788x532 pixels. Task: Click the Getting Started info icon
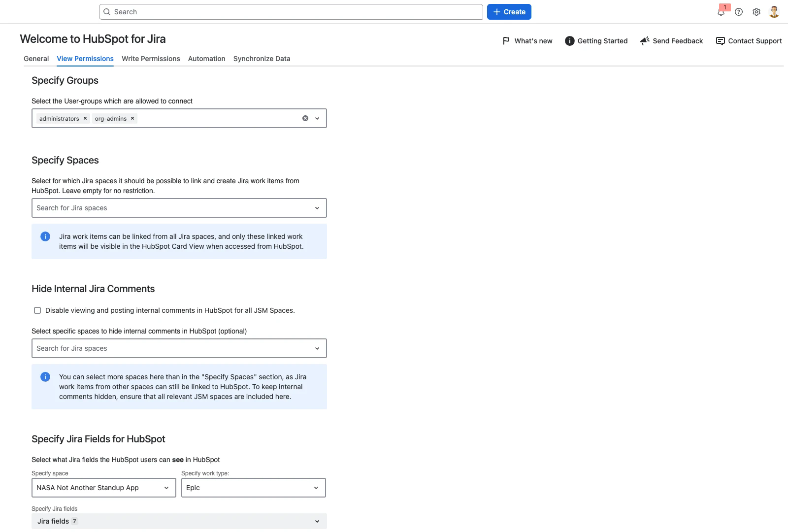point(569,41)
